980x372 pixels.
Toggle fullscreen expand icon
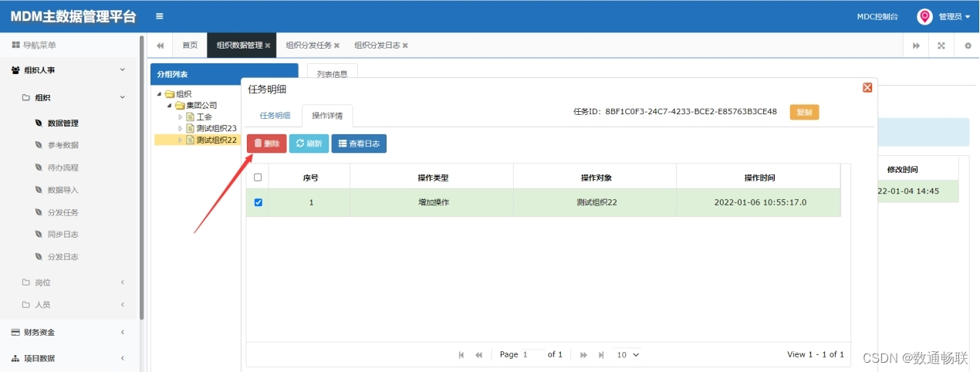tap(941, 46)
